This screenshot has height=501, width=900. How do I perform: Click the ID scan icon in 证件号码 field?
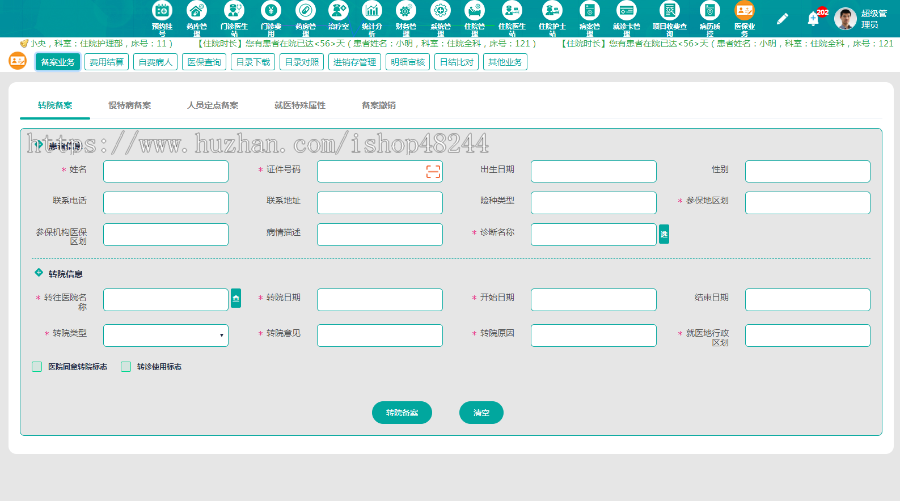tap(433, 171)
